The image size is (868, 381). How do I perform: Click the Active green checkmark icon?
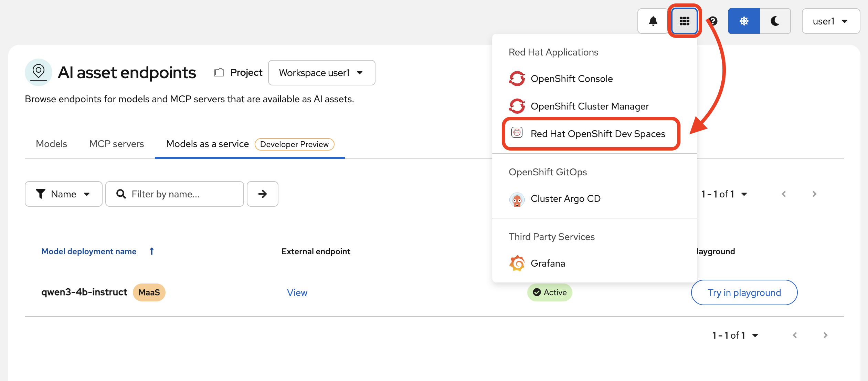click(537, 292)
